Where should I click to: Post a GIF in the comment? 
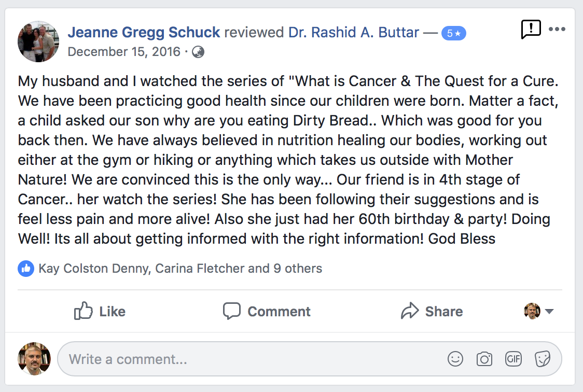click(513, 359)
